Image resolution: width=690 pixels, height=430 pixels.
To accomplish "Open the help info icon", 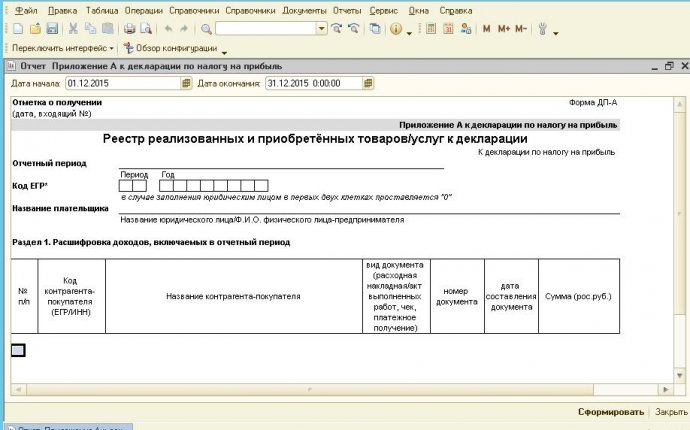I will point(396,29).
